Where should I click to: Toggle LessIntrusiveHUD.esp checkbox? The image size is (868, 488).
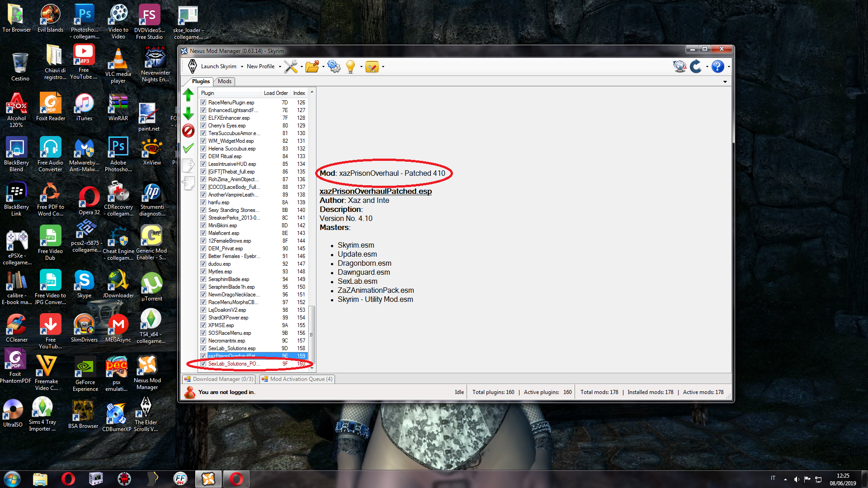203,164
